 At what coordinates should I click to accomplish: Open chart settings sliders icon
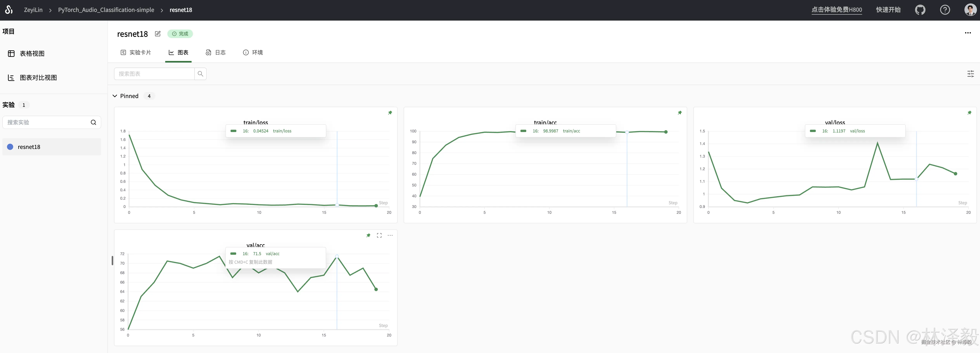(970, 74)
